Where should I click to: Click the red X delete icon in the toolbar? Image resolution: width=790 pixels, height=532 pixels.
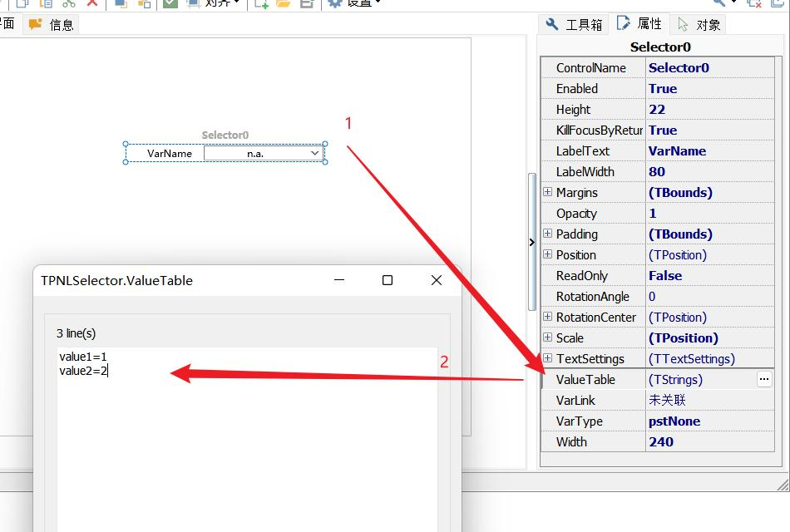[92, 3]
